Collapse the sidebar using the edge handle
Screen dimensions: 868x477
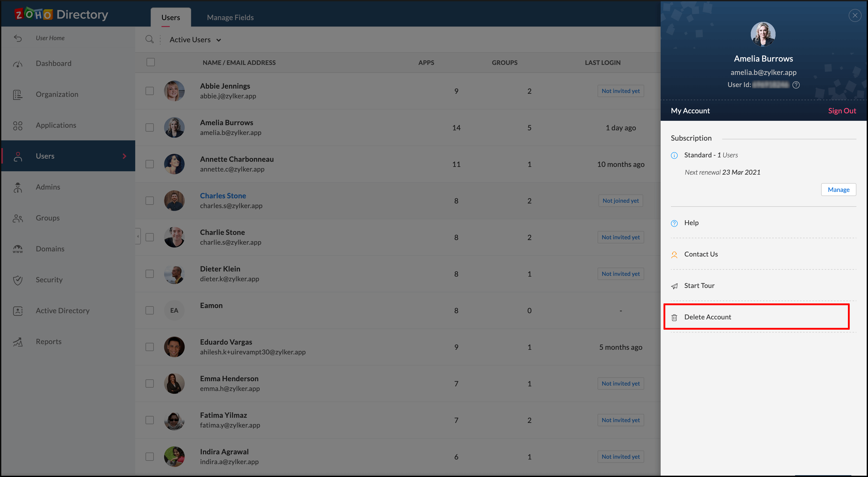pos(138,236)
